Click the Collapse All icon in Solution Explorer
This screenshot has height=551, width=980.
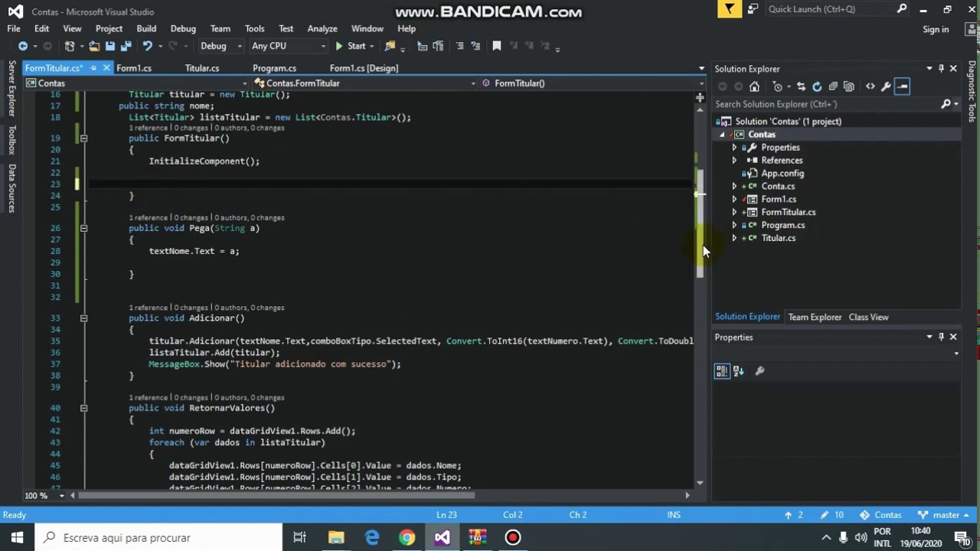833,86
